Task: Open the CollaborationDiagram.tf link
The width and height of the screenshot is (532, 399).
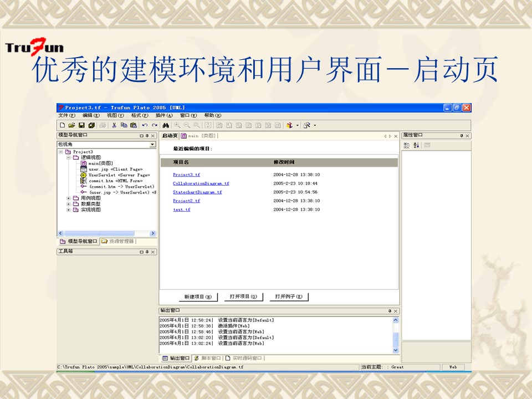Action: coord(201,183)
